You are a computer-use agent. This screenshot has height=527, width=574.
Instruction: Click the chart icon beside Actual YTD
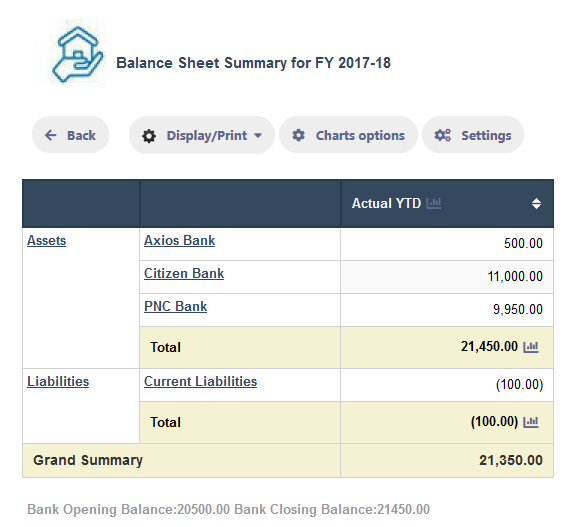(434, 203)
